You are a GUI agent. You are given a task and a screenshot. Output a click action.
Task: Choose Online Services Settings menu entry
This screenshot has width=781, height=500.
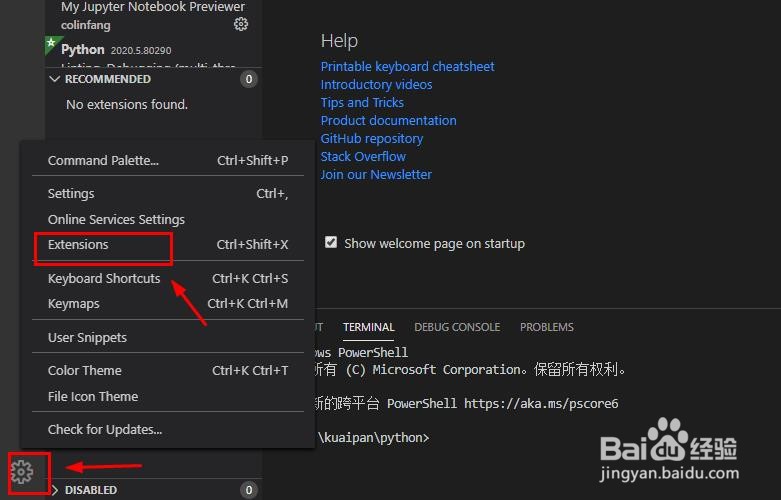pyautogui.click(x=168, y=219)
